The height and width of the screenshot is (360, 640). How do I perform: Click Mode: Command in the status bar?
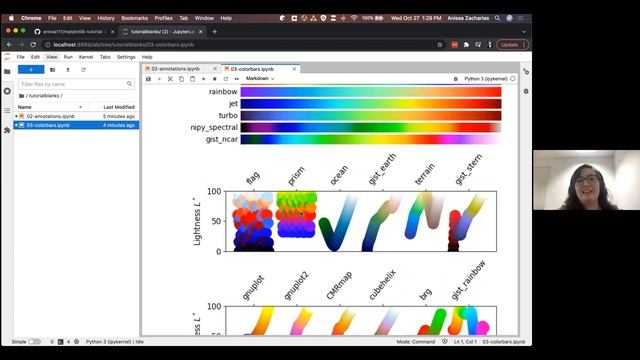click(416, 342)
